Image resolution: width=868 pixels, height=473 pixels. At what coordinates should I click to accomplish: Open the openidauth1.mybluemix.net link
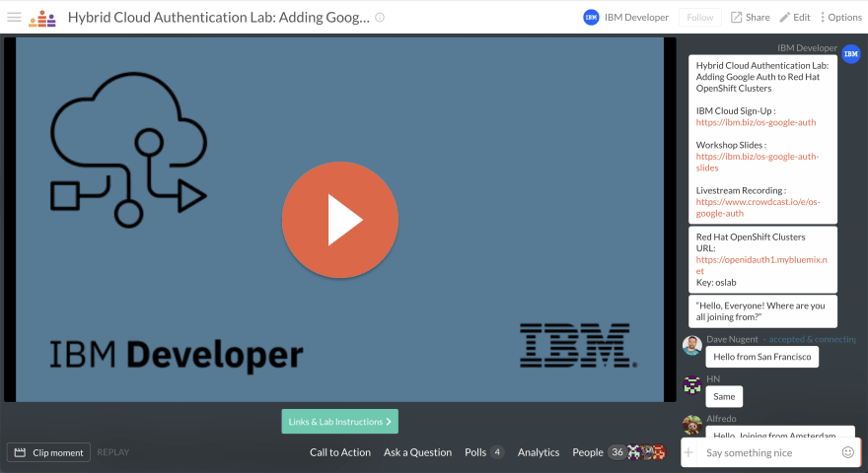pyautogui.click(x=761, y=265)
